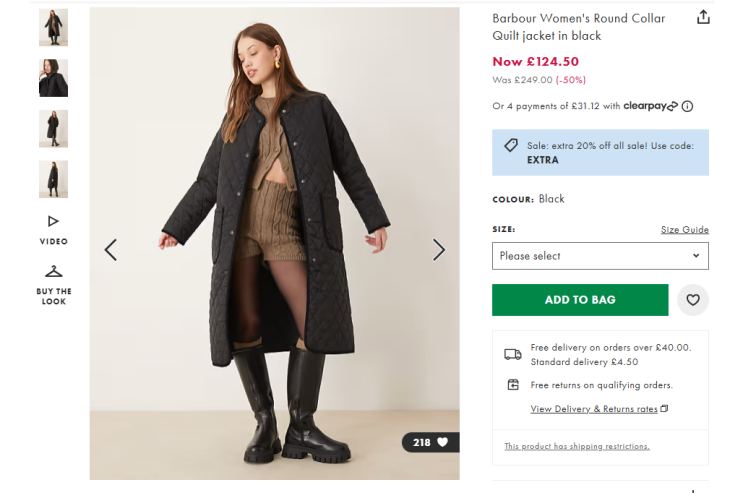Viewport: 743px width, 493px height.
Task: Select the fourth product thumbnail
Action: (53, 179)
